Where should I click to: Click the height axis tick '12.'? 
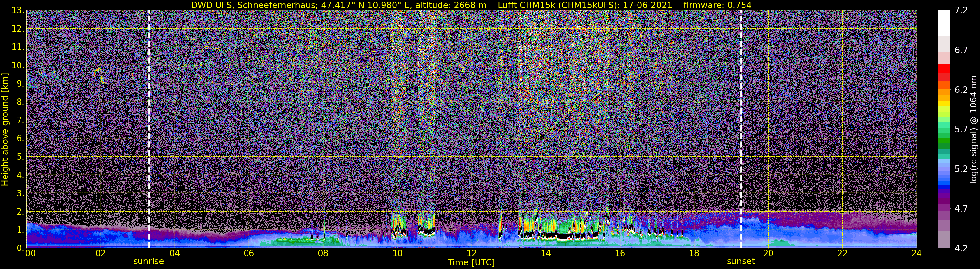[18, 29]
